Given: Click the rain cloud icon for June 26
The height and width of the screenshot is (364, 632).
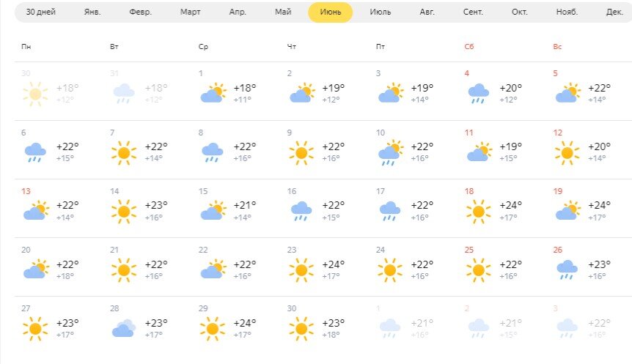Looking at the screenshot, I should pyautogui.click(x=567, y=270).
